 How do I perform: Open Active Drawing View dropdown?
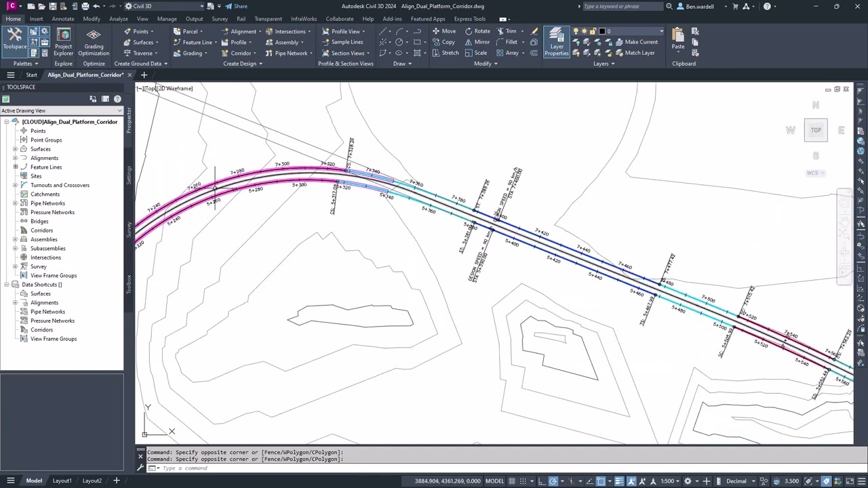pyautogui.click(x=62, y=110)
